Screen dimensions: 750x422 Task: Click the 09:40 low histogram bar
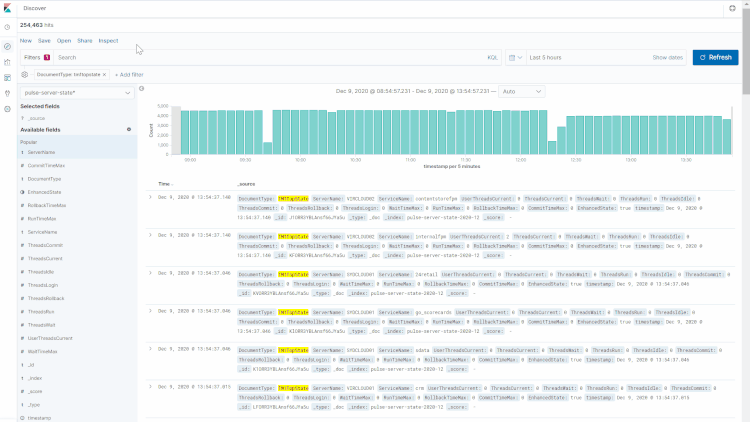point(268,147)
